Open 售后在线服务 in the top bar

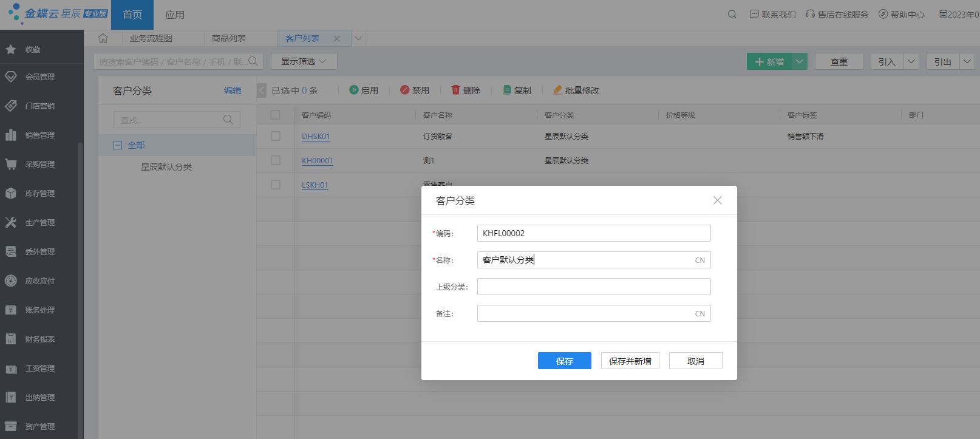pos(837,14)
